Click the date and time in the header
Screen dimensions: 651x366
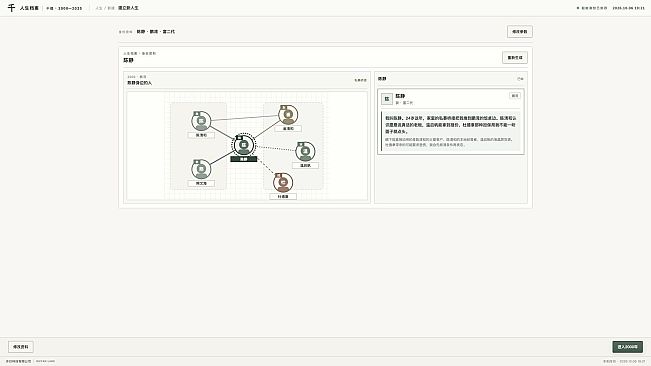point(629,8)
